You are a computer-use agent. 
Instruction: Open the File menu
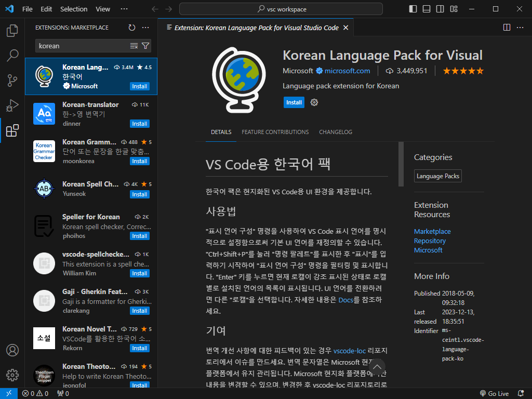[28, 9]
